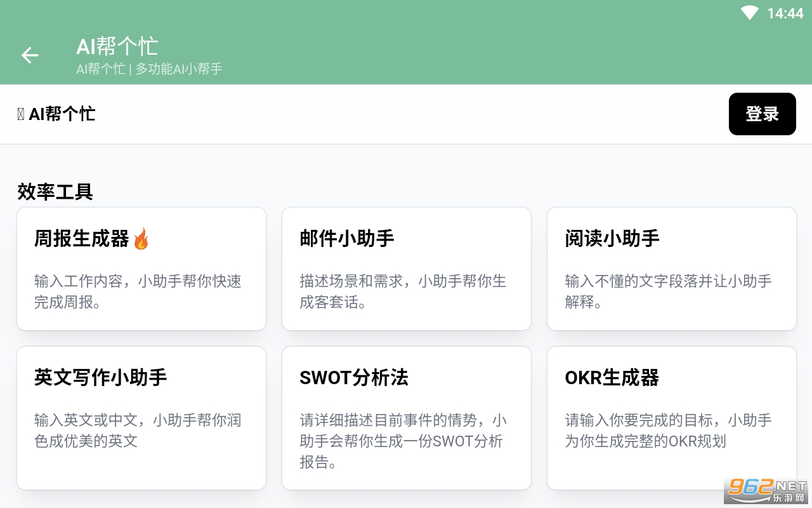Click description about 生成完整的OKR规划

click(668, 431)
